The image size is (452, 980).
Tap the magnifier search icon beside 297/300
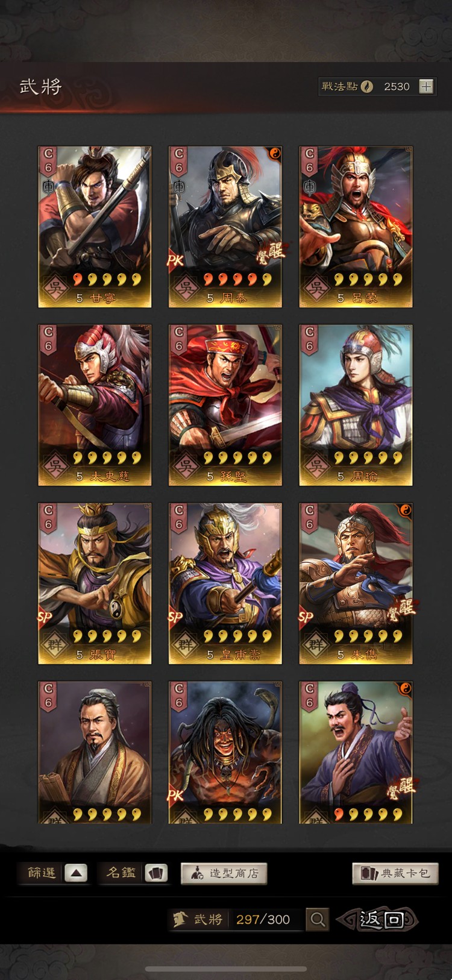[318, 919]
